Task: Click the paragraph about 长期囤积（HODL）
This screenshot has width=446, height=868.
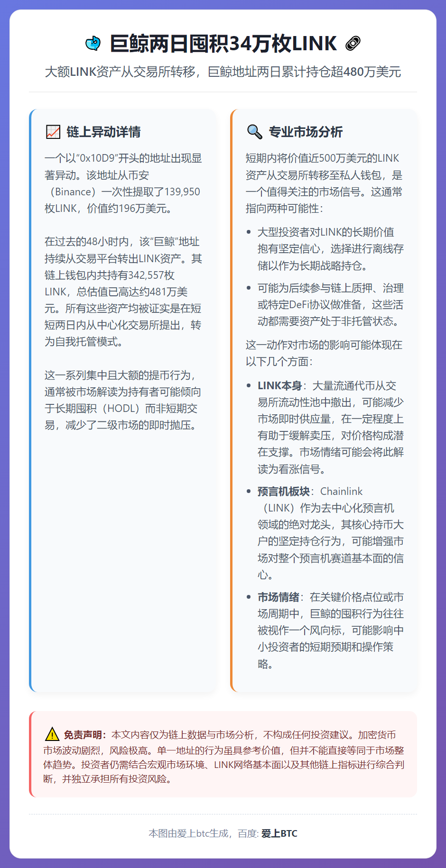Action: pyautogui.click(x=123, y=400)
